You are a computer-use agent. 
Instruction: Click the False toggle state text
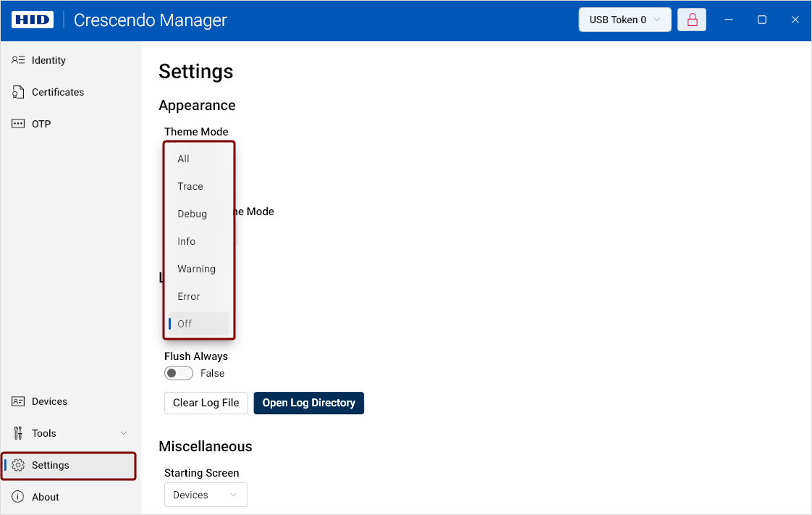(212, 373)
